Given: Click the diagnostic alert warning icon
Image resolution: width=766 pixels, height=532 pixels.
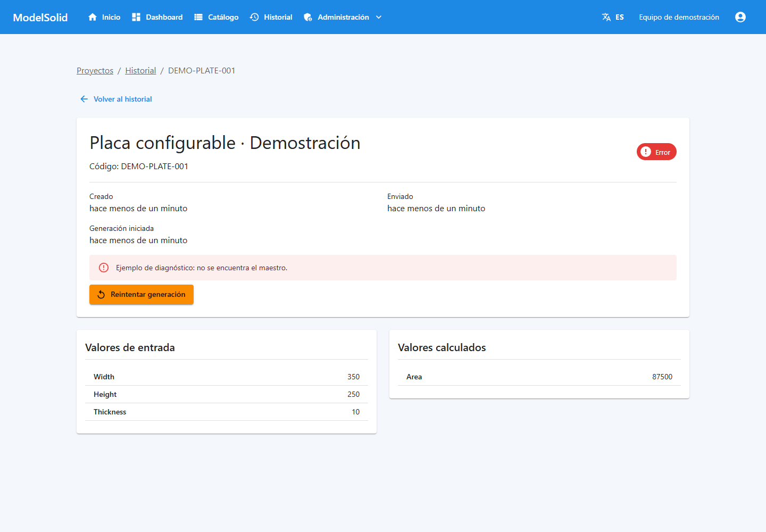Looking at the screenshot, I should point(104,268).
